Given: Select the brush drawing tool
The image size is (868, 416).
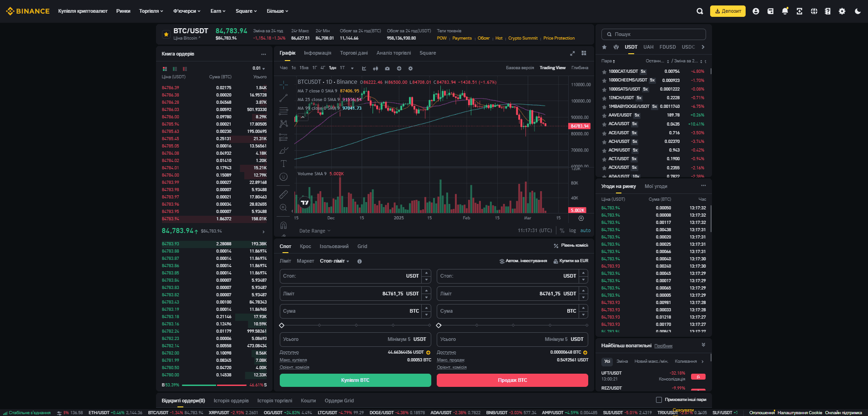Looking at the screenshot, I should 283,150.
